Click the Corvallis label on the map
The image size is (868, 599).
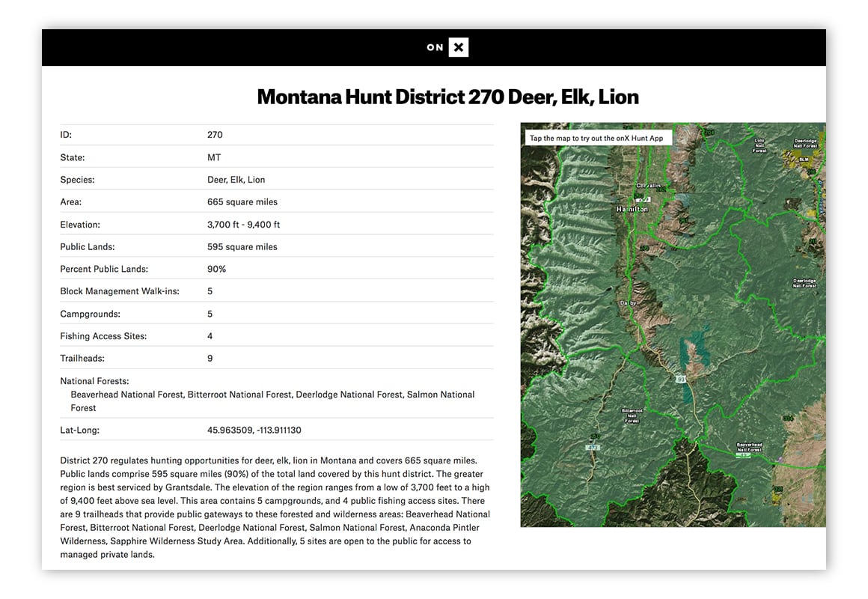coord(648,185)
